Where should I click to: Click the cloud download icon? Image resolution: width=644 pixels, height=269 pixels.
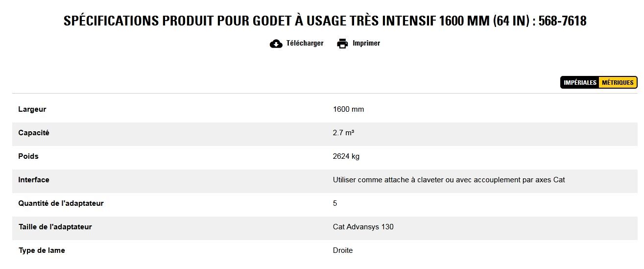[276, 44]
